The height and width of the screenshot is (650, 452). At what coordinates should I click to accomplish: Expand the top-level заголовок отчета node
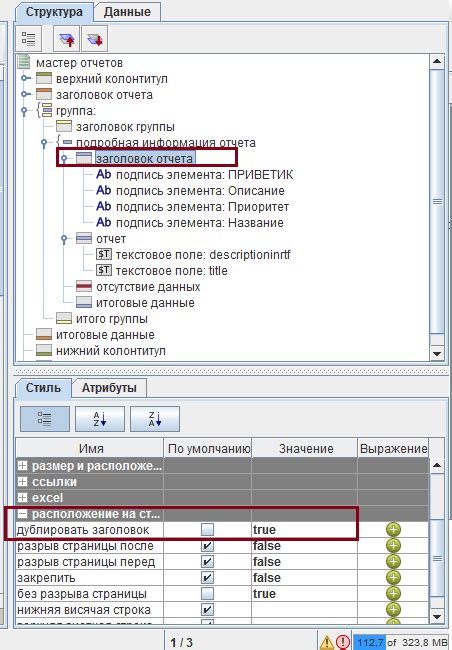26,95
